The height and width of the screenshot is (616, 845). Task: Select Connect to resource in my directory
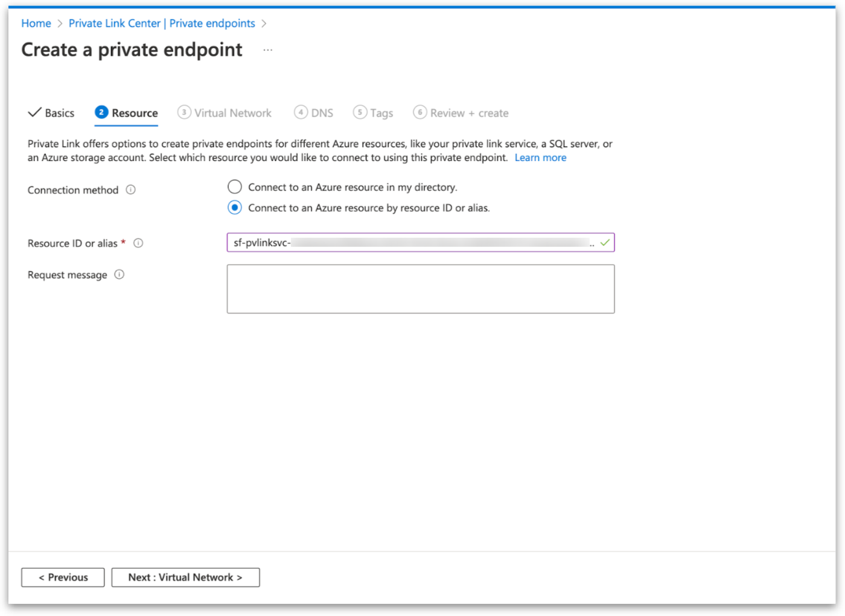235,187
